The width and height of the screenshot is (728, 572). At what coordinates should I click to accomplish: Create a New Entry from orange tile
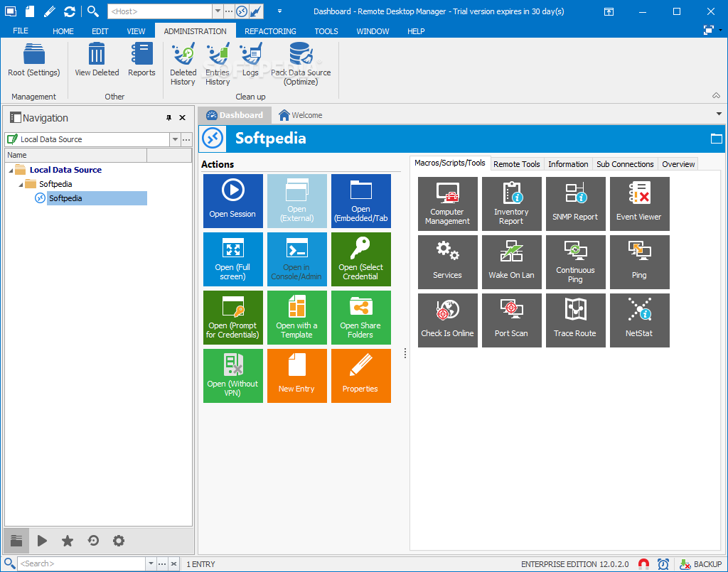click(297, 376)
